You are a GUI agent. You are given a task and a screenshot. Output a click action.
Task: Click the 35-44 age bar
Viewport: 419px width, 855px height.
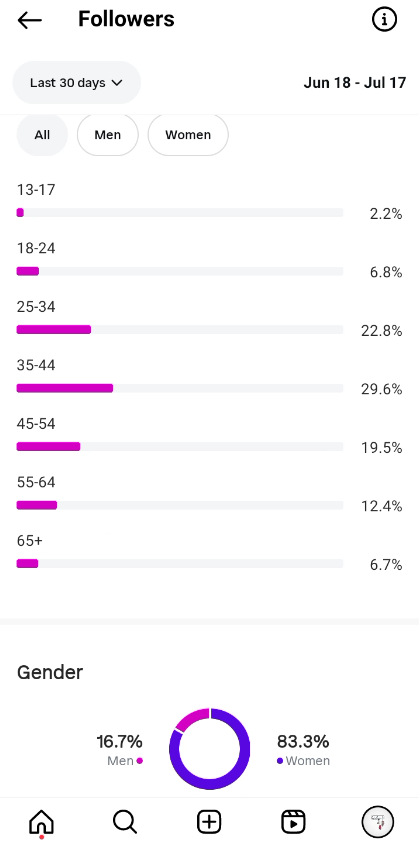point(179,388)
